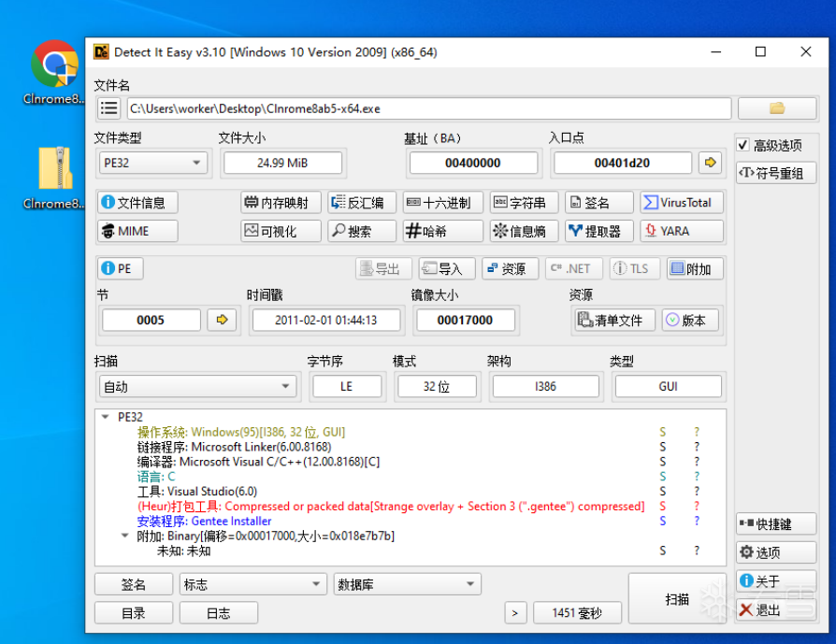
Task: Collapse the 附加 Binary overlay node
Action: click(x=124, y=536)
